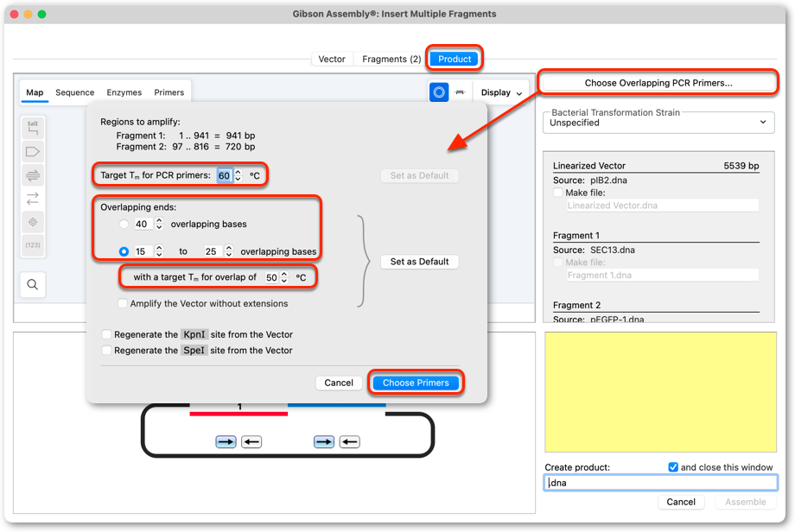
Task: Adjust the 40 overlapping bases stepper
Action: click(159, 224)
